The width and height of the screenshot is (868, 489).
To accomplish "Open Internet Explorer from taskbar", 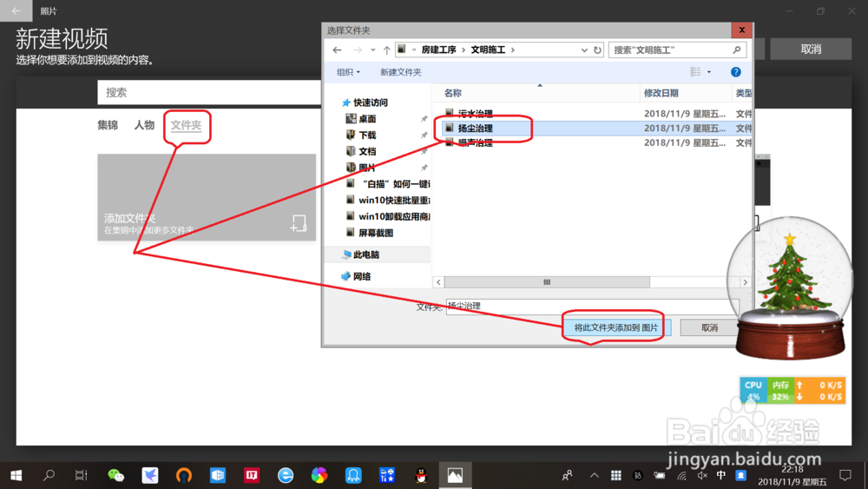I will [x=286, y=475].
